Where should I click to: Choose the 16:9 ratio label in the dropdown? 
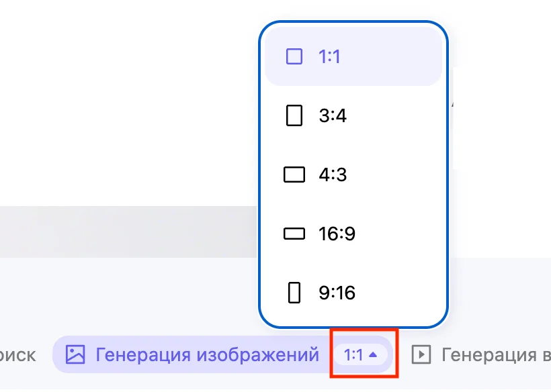337,234
